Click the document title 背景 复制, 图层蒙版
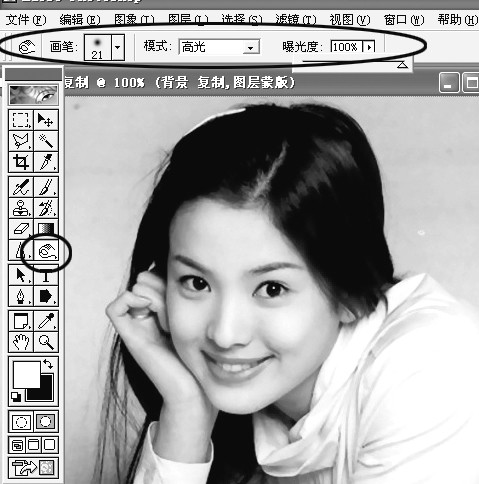Viewport: 479px width, 484px height. click(x=225, y=82)
